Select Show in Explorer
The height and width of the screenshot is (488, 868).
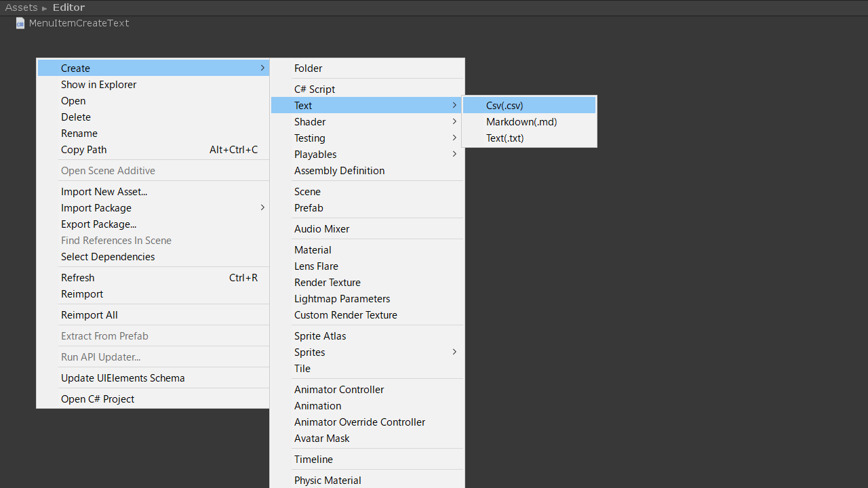coord(99,85)
